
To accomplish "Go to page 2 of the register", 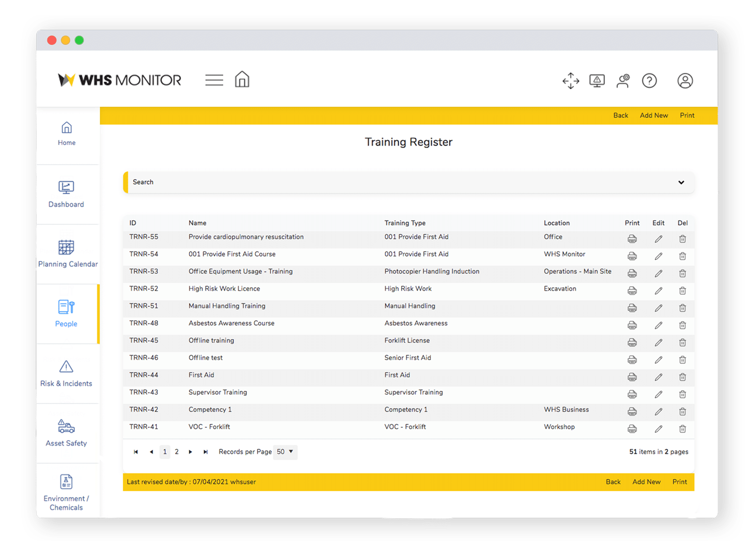I will [177, 452].
